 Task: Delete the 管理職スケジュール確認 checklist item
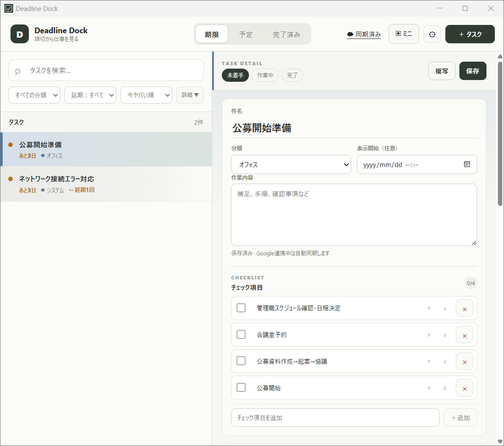click(x=465, y=308)
